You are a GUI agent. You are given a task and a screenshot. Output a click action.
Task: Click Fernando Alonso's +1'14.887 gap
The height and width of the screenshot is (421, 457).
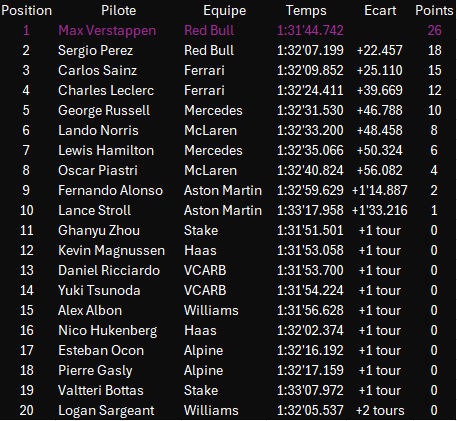click(380, 191)
